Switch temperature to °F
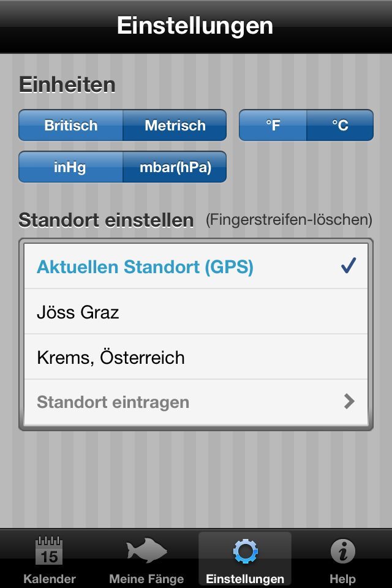Viewport: 392px width, 588px height. click(273, 126)
